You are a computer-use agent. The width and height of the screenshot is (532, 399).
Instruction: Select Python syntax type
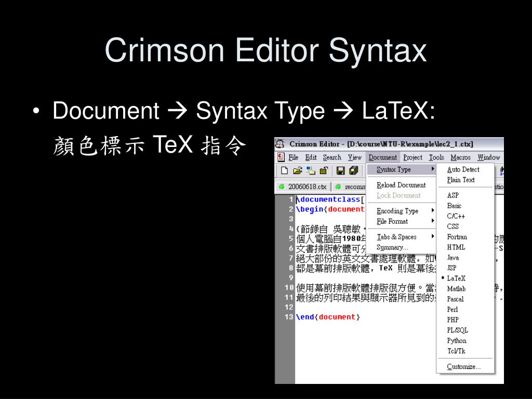pyautogui.click(x=465, y=341)
